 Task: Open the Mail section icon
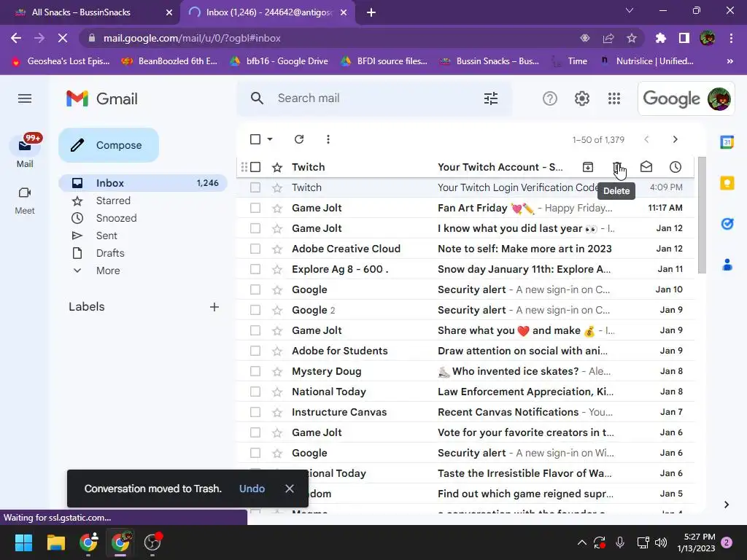click(25, 145)
